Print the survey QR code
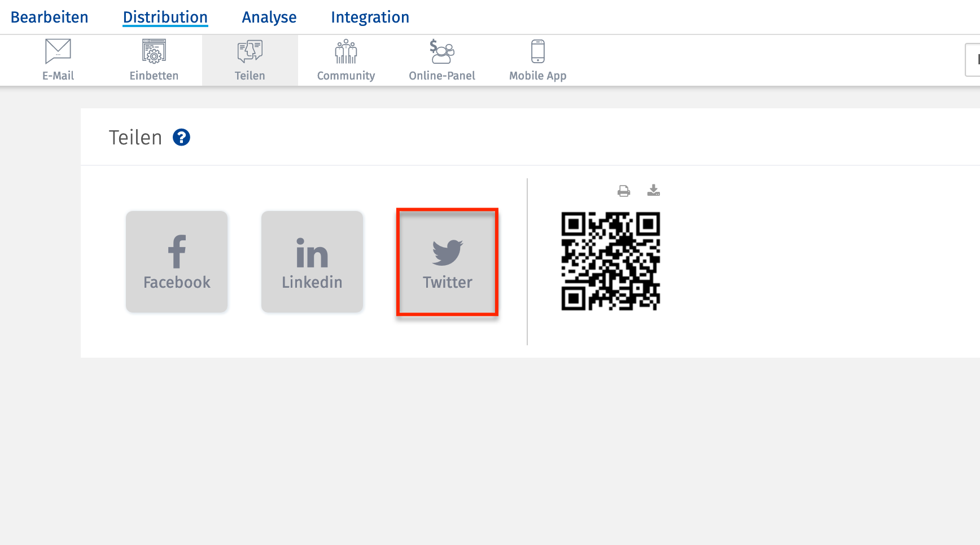The image size is (980, 545). pos(623,191)
